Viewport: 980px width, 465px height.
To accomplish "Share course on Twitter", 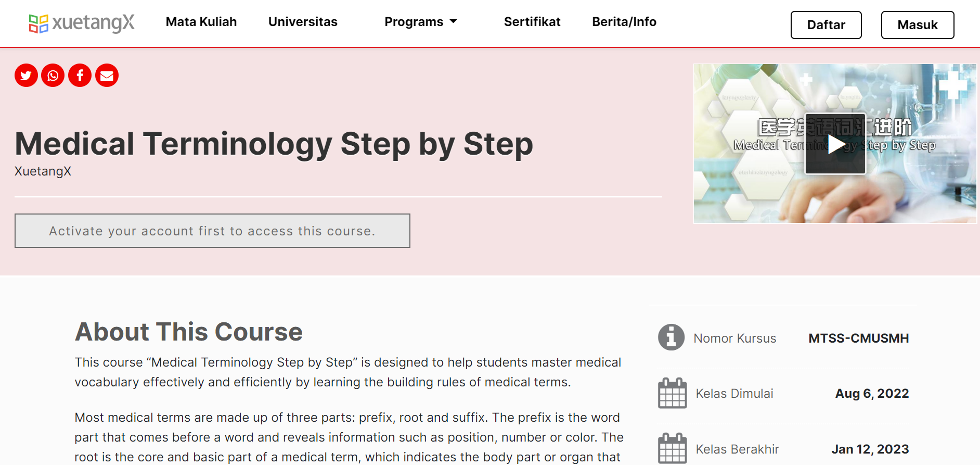I will click(x=26, y=76).
